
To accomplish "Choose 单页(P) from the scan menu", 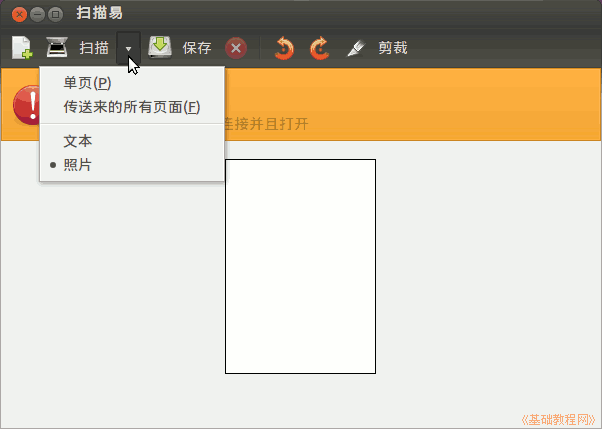I will tap(87, 83).
